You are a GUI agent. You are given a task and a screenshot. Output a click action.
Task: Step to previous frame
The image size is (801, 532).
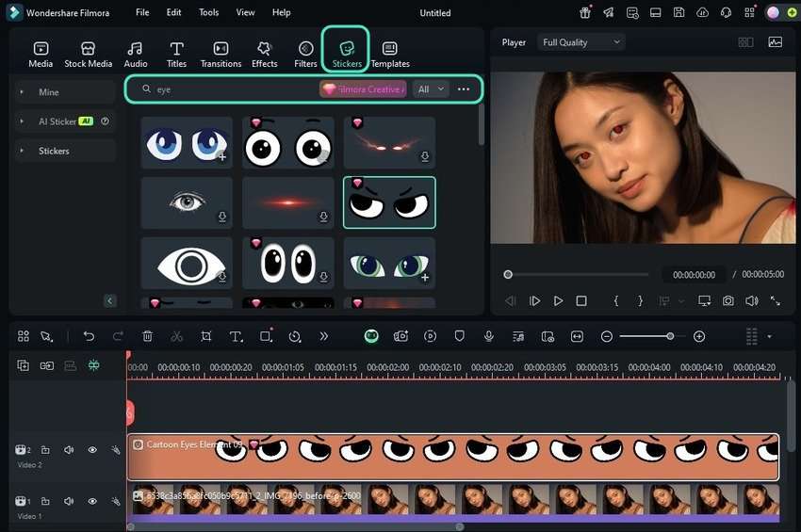point(511,300)
